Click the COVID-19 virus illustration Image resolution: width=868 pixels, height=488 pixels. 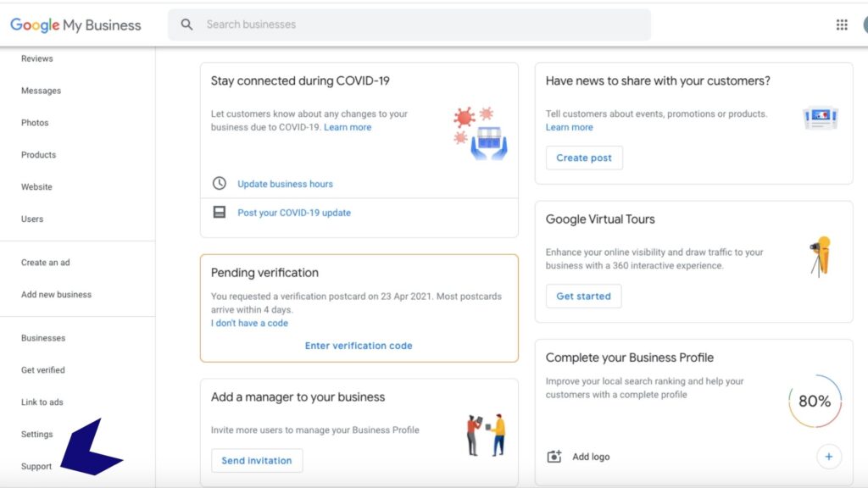pyautogui.click(x=480, y=133)
